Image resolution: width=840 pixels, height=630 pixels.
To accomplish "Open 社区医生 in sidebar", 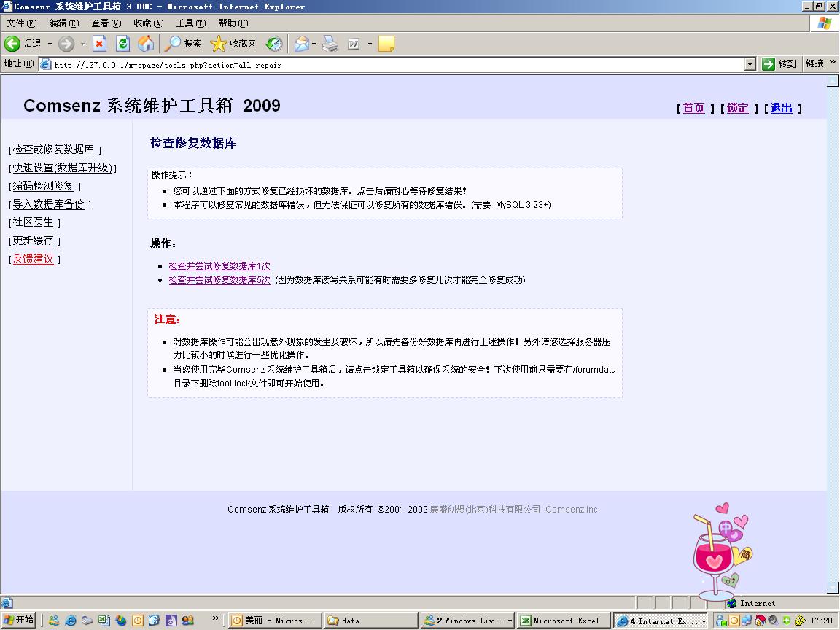I will [x=34, y=222].
